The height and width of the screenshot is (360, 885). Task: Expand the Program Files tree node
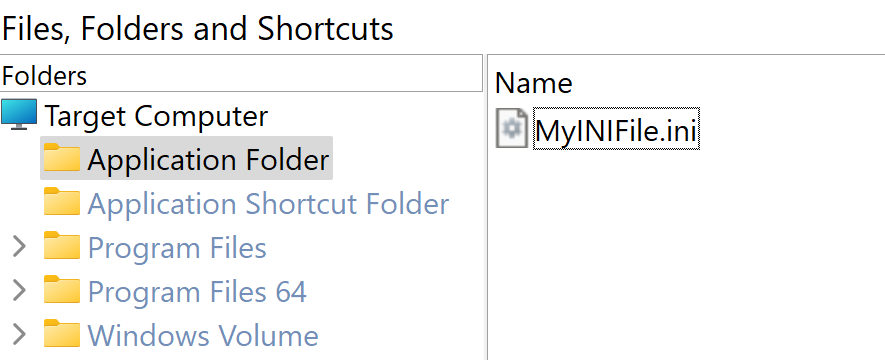pyautogui.click(x=19, y=247)
